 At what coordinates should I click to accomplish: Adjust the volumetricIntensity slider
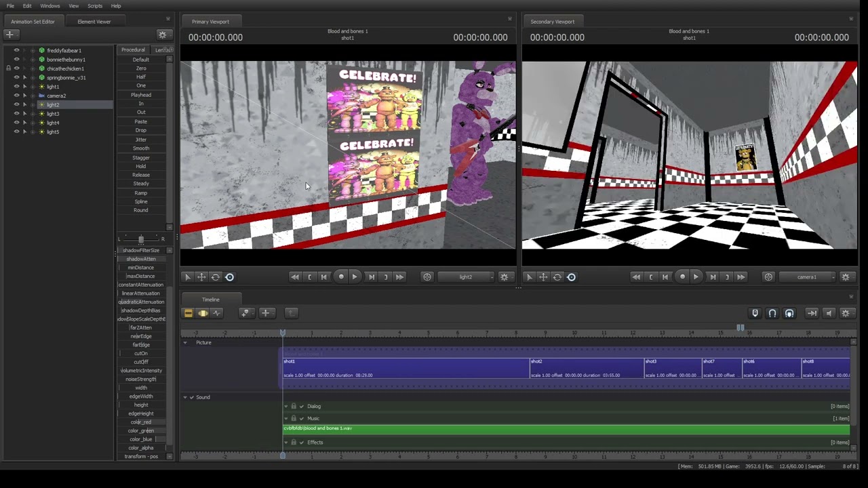[141, 371]
